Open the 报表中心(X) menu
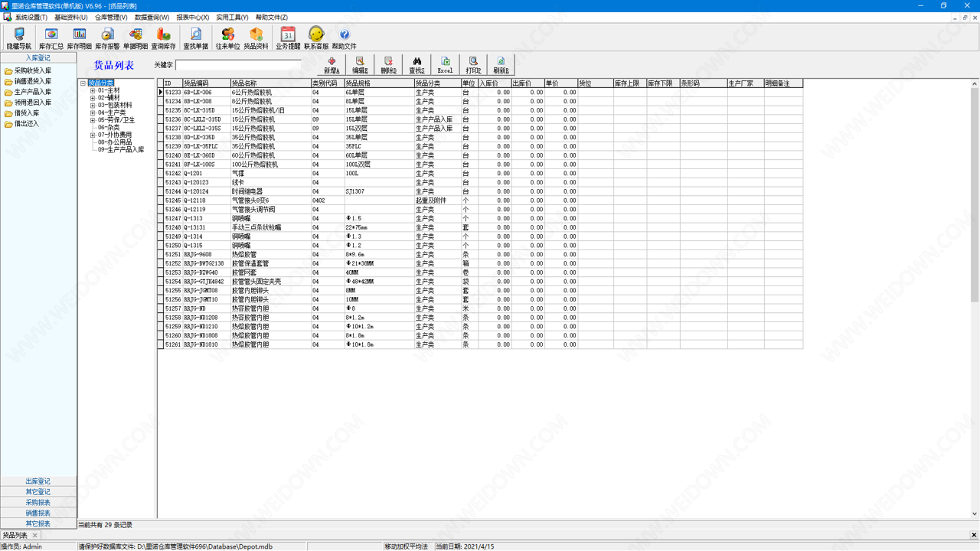 pos(193,17)
